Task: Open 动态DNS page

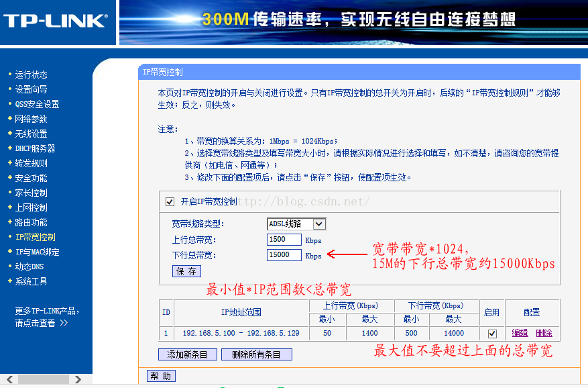Action: pyautogui.click(x=30, y=266)
